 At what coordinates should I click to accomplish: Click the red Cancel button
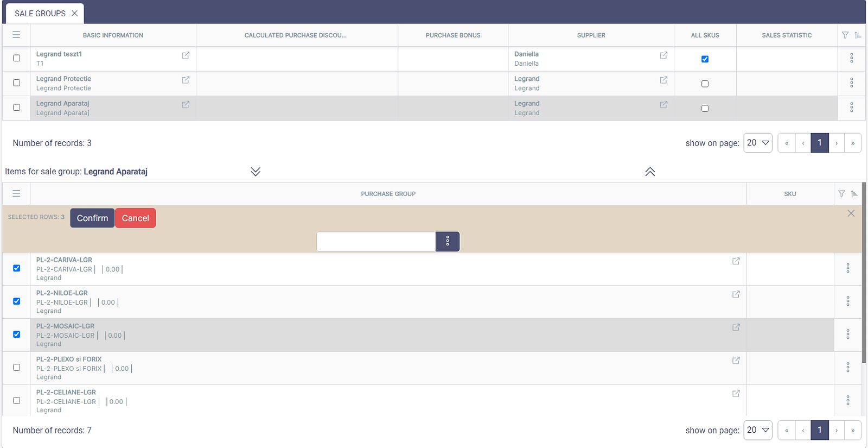coord(135,218)
